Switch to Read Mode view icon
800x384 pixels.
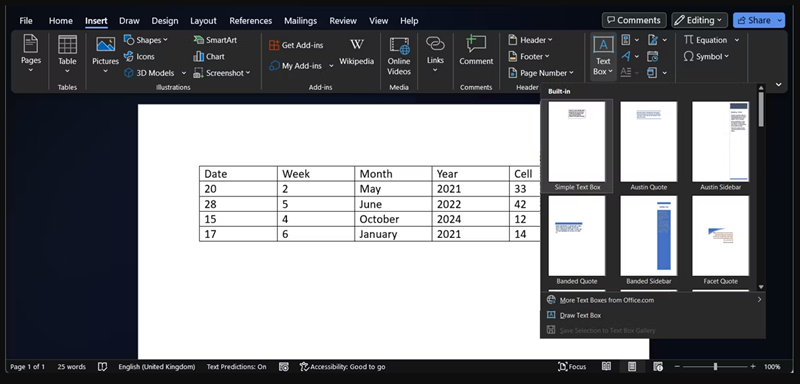(606, 367)
